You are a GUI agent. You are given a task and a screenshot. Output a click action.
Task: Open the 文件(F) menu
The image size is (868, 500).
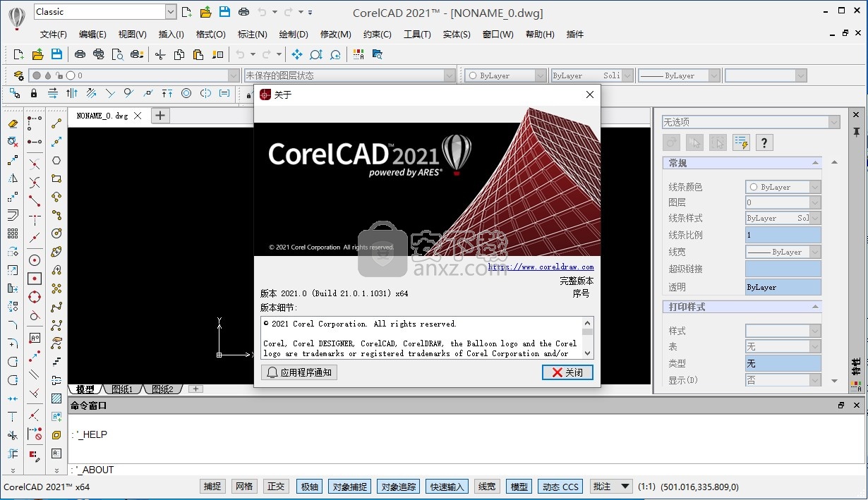(54, 34)
